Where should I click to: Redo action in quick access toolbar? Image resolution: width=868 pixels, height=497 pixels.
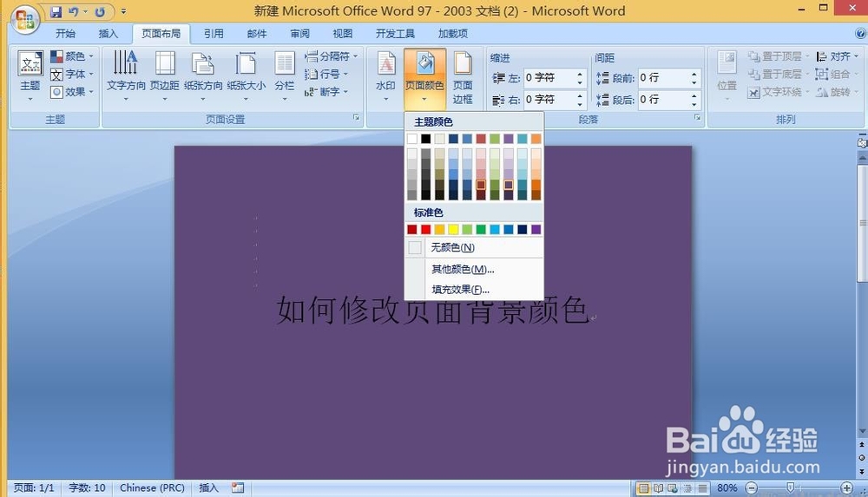pos(100,11)
